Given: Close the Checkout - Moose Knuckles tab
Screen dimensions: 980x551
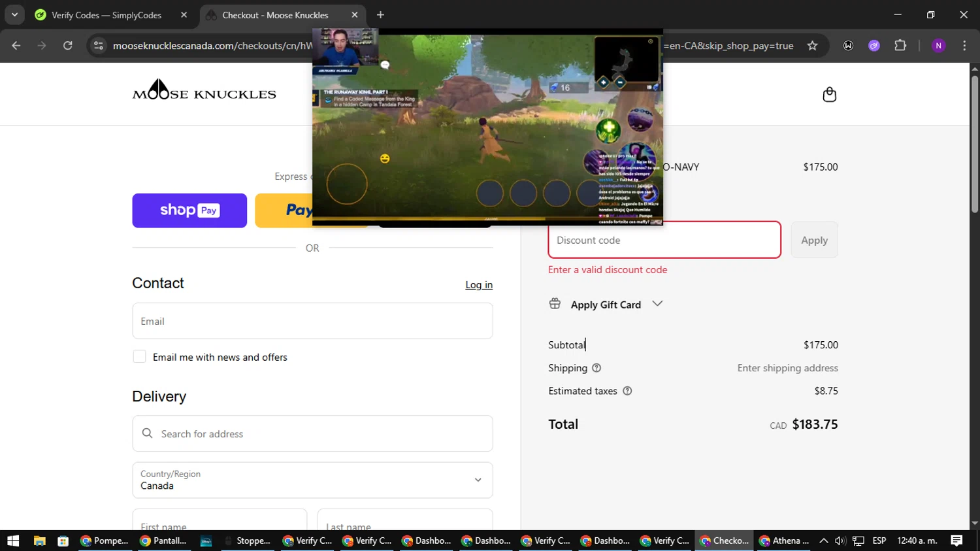Looking at the screenshot, I should pos(355,15).
